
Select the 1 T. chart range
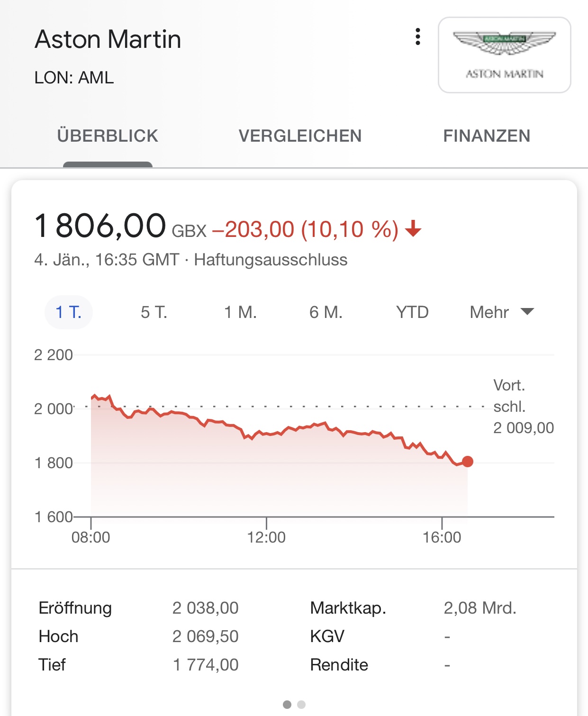point(69,312)
